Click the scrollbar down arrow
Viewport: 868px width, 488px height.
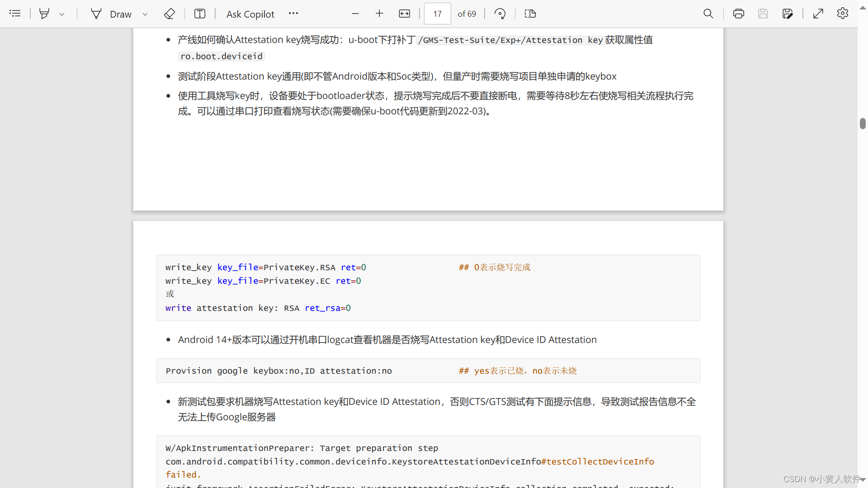tap(863, 480)
